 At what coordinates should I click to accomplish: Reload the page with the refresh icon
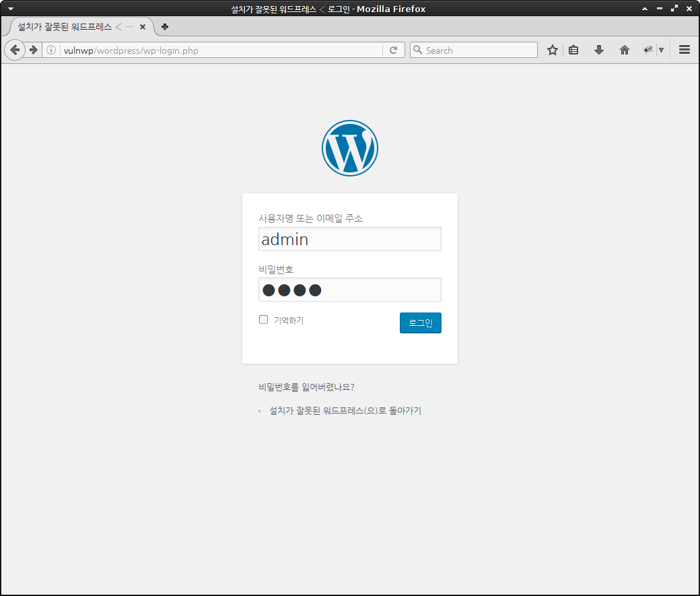coord(393,50)
